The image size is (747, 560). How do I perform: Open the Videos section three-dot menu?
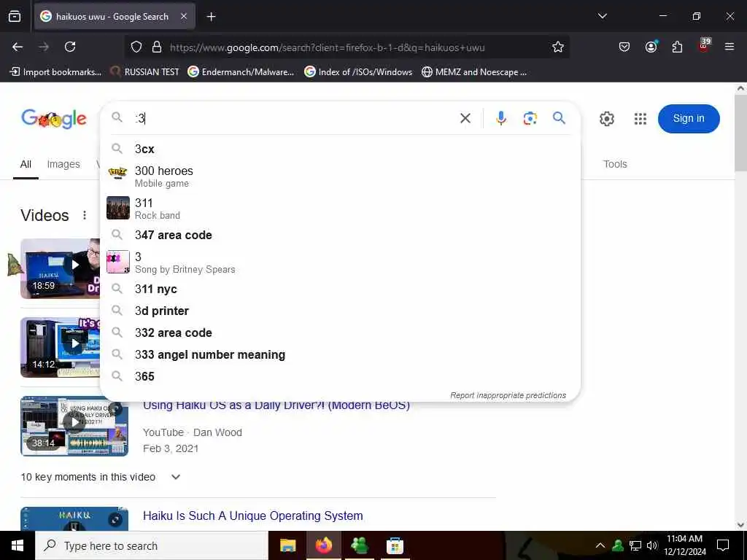coord(85,215)
